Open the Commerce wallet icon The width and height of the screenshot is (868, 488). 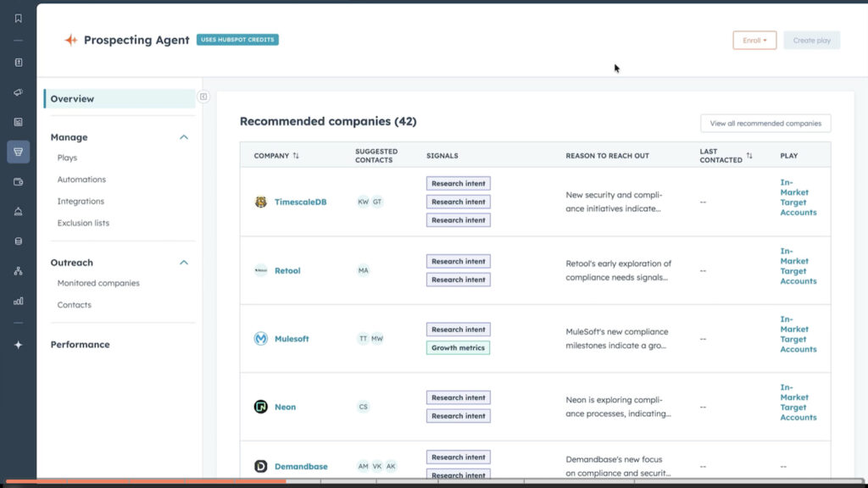click(x=19, y=181)
